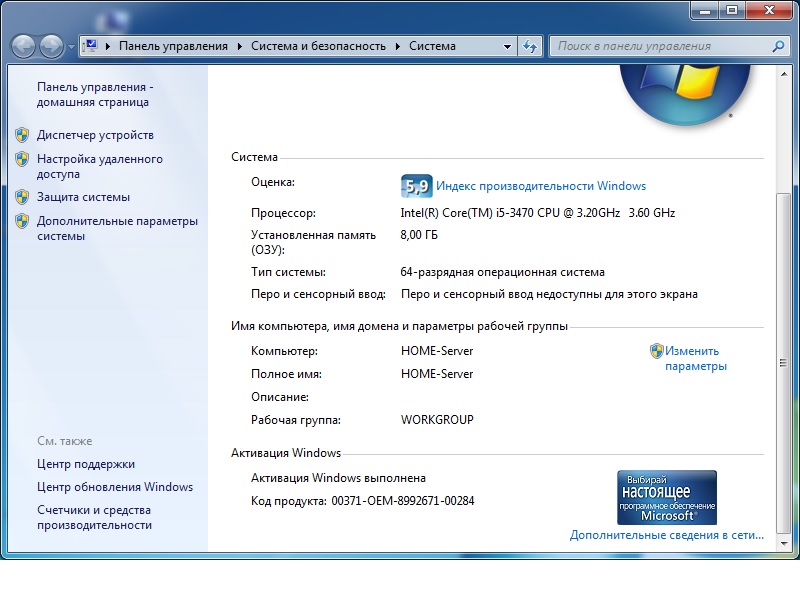Expand arrow after Система и безопасность breadcrumb
Viewport: 800px width, 614px height.
pyautogui.click(x=398, y=46)
